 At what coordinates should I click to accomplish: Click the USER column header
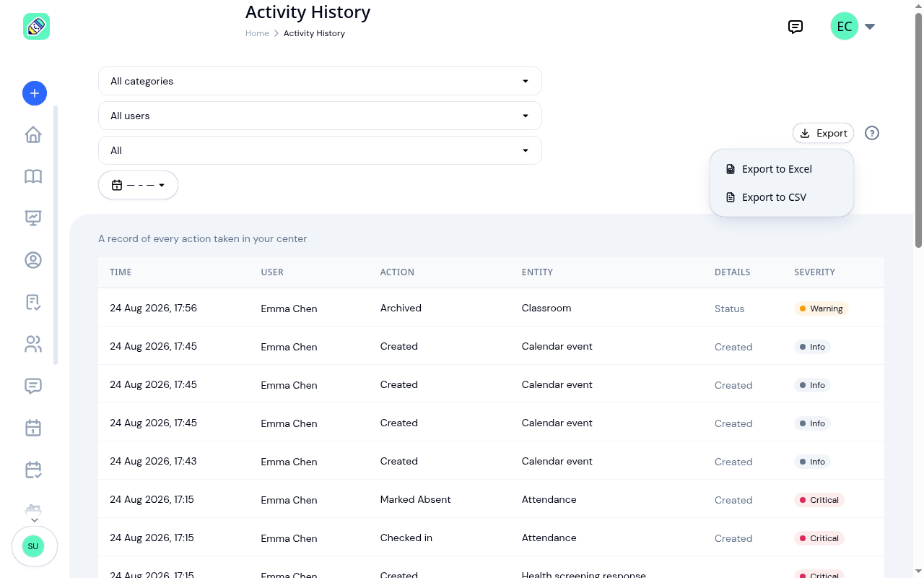click(272, 272)
